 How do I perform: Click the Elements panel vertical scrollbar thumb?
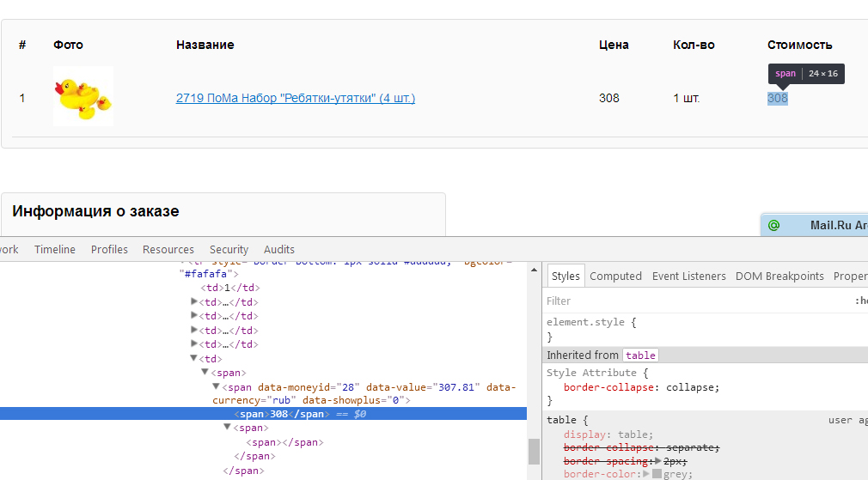(534, 451)
